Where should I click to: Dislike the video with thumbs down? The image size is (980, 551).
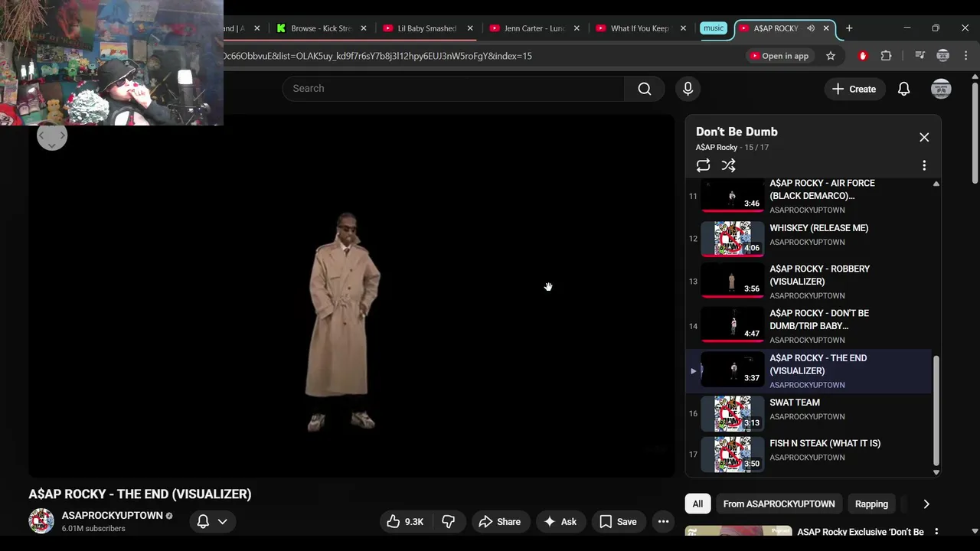tap(448, 522)
